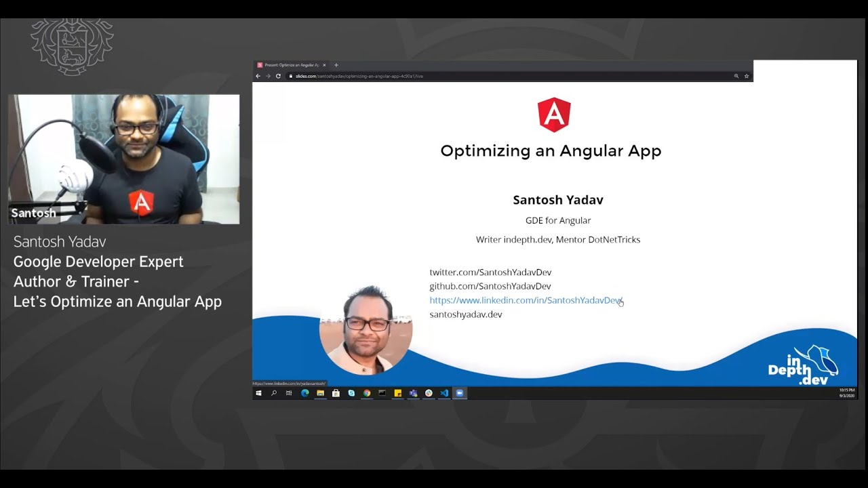Click the inDepth.dev logo on the slide
The height and width of the screenshot is (488, 868).
point(803,366)
